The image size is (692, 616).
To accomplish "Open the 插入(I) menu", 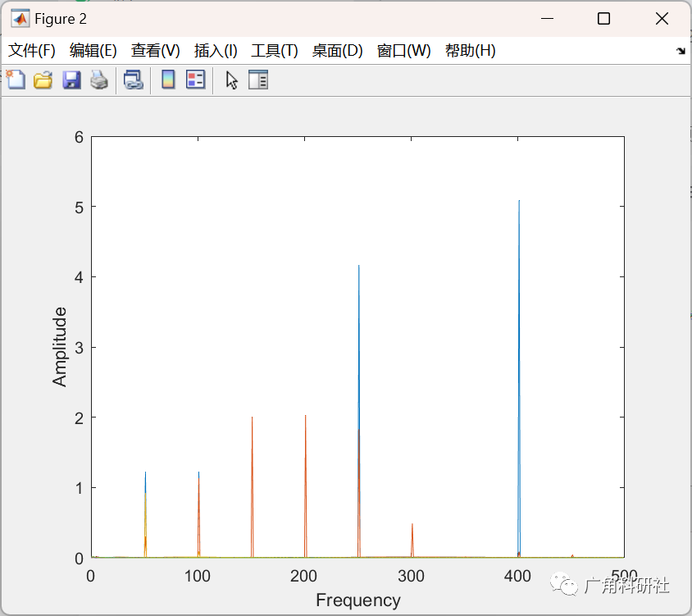I will 215,50.
